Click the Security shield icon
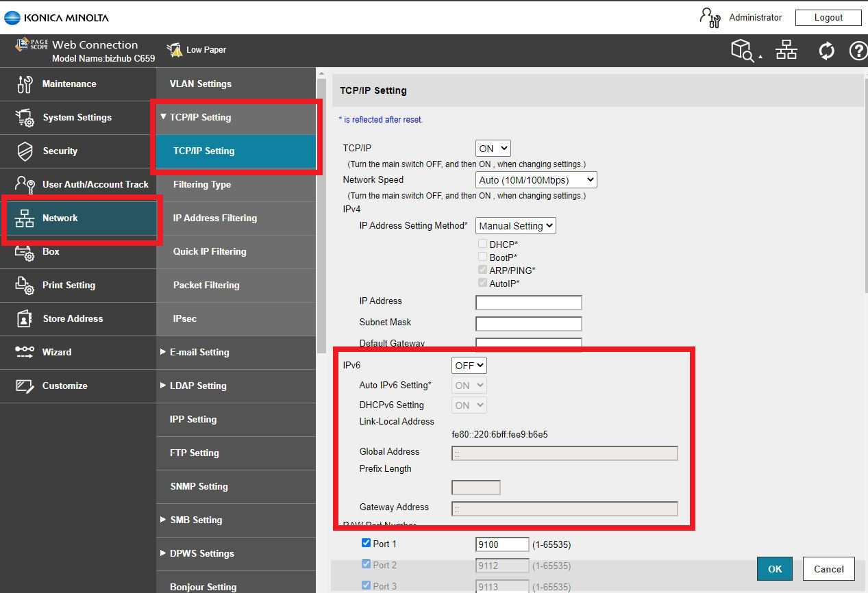 (x=25, y=151)
